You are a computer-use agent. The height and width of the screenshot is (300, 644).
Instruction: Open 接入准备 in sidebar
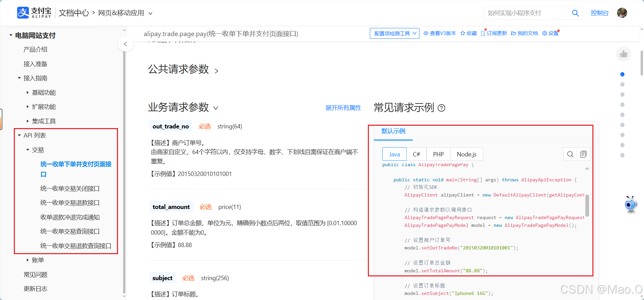pos(35,64)
